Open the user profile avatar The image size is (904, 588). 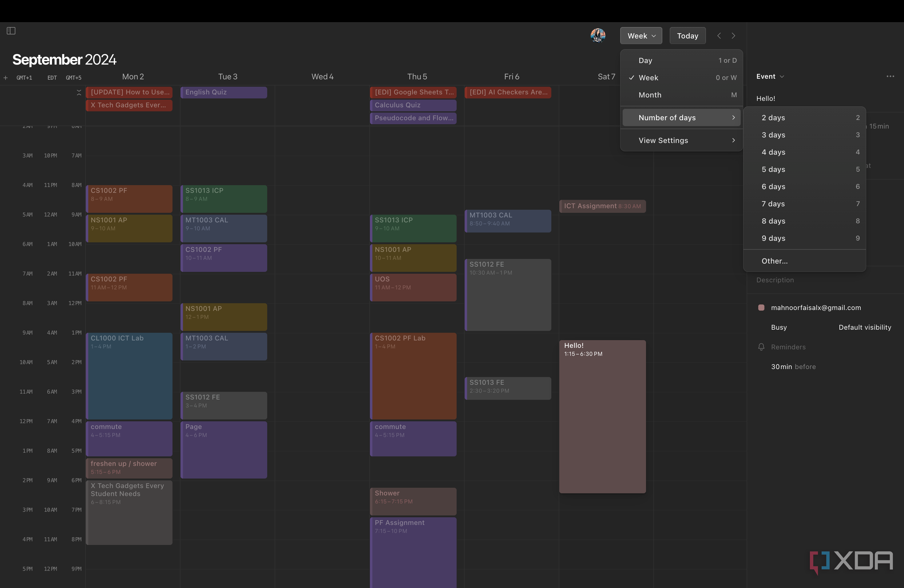pyautogui.click(x=598, y=35)
